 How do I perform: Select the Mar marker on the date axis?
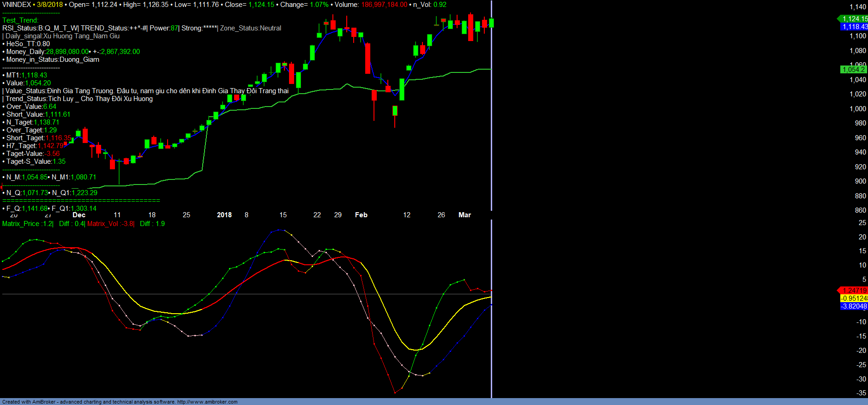[464, 215]
